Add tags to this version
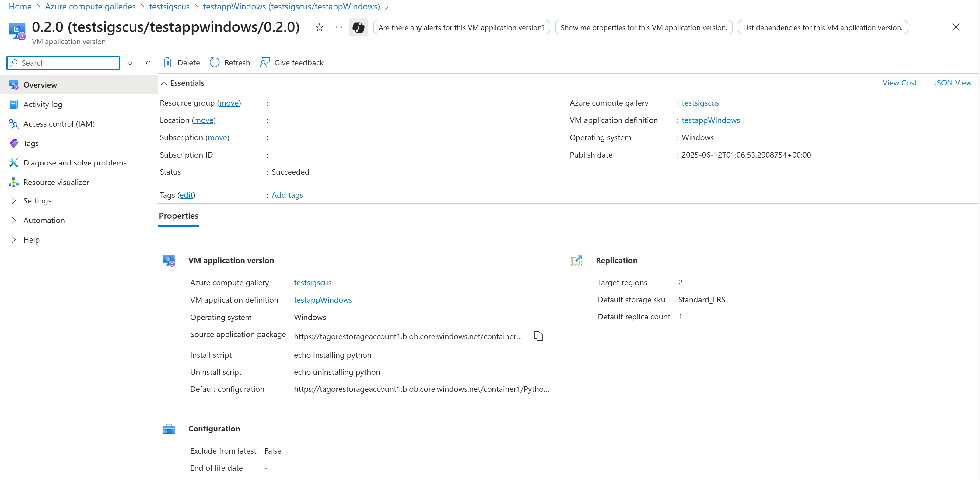The height and width of the screenshot is (480, 980). click(x=287, y=195)
